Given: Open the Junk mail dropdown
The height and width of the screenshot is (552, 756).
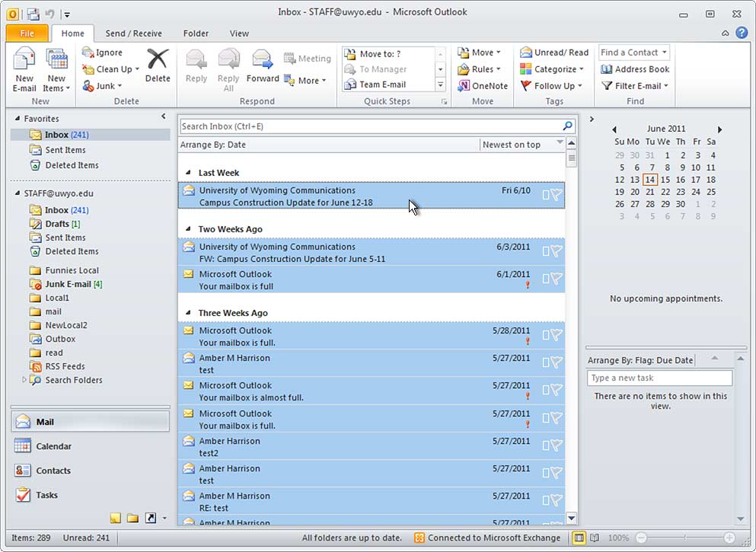Looking at the screenshot, I should click(102, 86).
